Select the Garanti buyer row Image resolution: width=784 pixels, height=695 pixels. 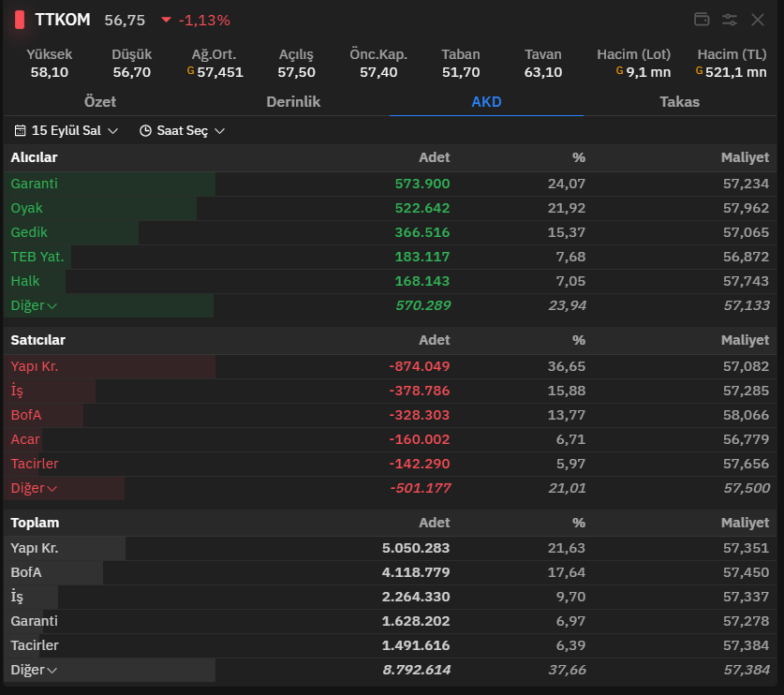pos(390,184)
